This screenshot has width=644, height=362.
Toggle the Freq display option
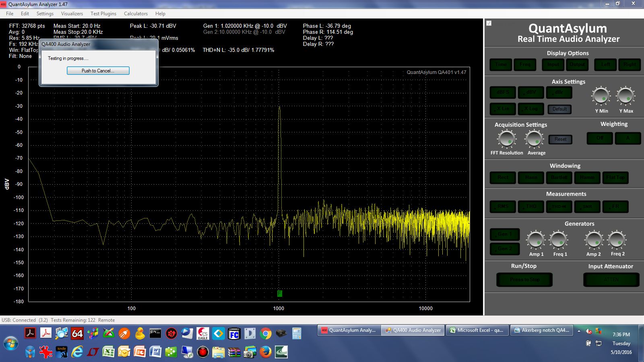525,64
